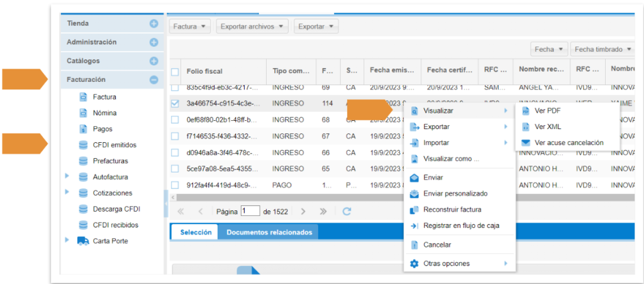The image size is (644, 284).
Task: Go to the next page arrow
Action: (303, 212)
